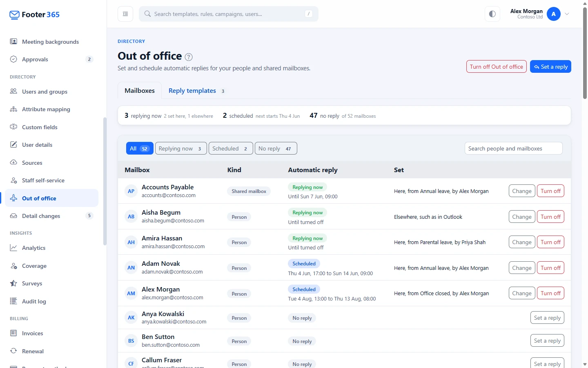588x368 pixels.
Task: Turn off Adam Novak's scheduled reply
Action: coord(550,268)
